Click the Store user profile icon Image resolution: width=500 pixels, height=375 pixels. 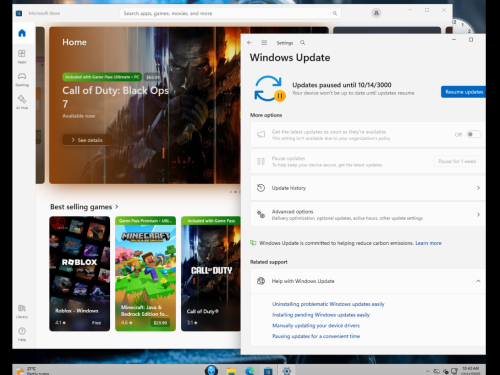click(376, 13)
